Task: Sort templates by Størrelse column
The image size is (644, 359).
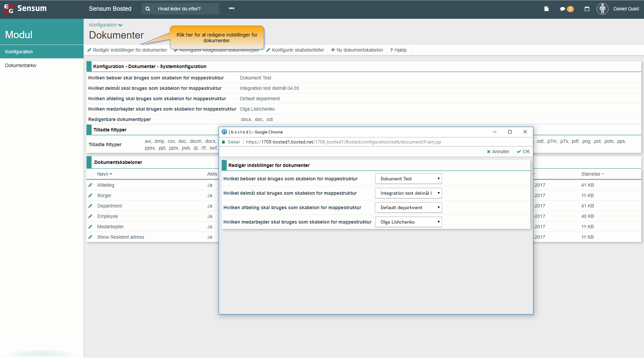Action: [593, 174]
